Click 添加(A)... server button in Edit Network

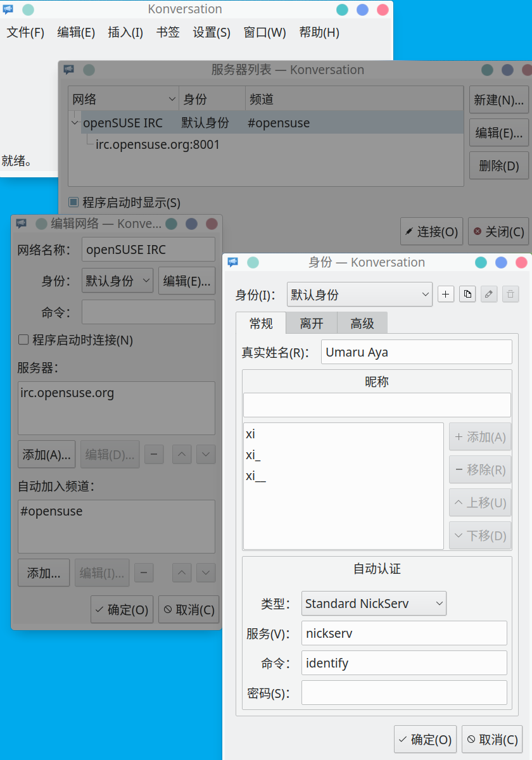pos(47,454)
